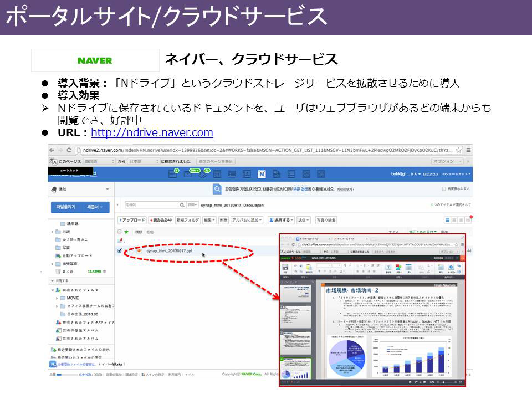Click the 削除 delete button
532x399 pixels.
tap(223, 220)
